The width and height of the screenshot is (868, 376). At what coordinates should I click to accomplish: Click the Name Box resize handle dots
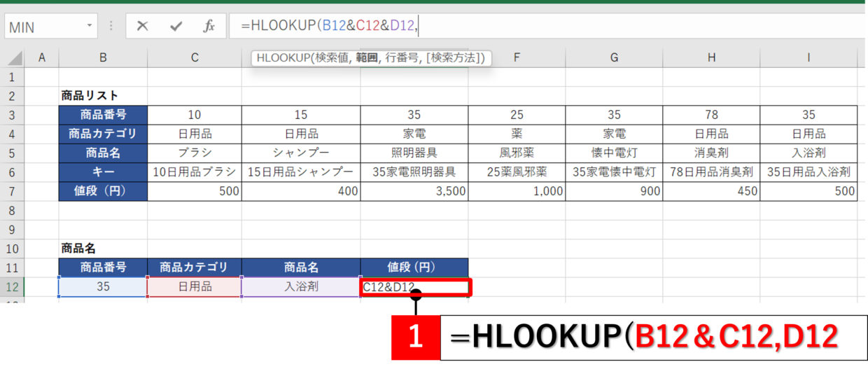(x=111, y=27)
